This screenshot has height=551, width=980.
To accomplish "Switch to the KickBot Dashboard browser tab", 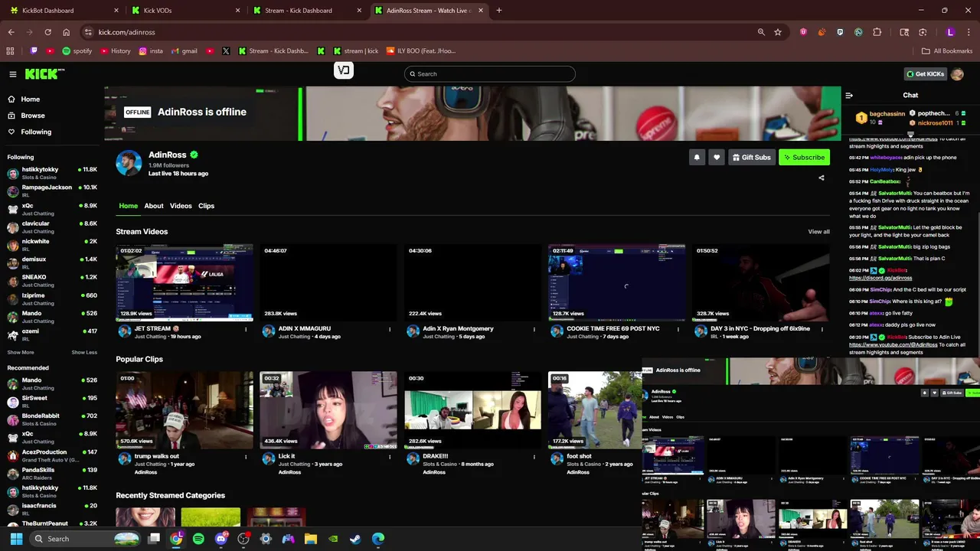I will tap(63, 11).
